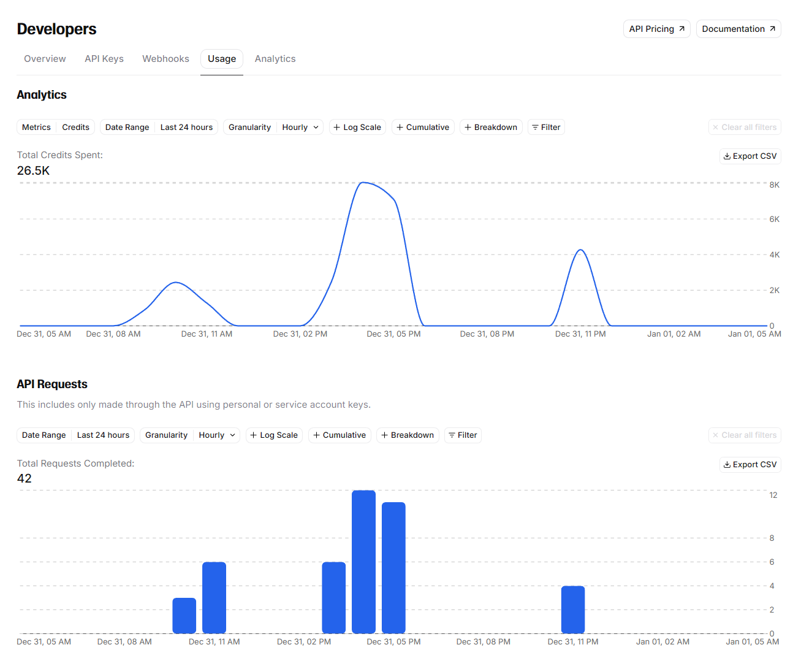Switch to the Analytics tab
This screenshot has width=812, height=661.
(275, 59)
